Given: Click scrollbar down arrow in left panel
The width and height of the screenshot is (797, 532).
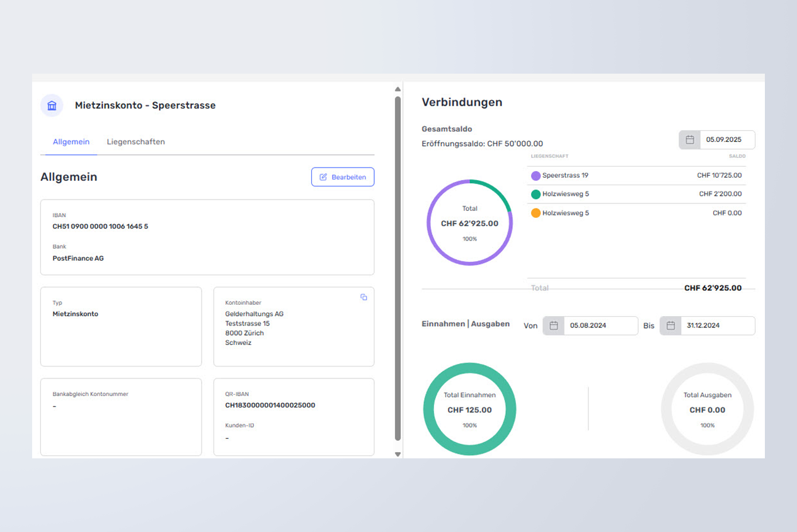Looking at the screenshot, I should (x=398, y=454).
